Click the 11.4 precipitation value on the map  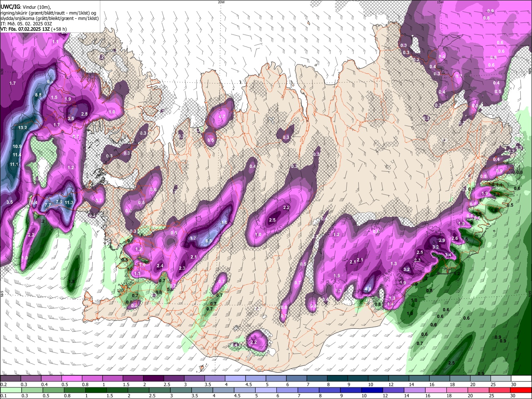point(17,155)
